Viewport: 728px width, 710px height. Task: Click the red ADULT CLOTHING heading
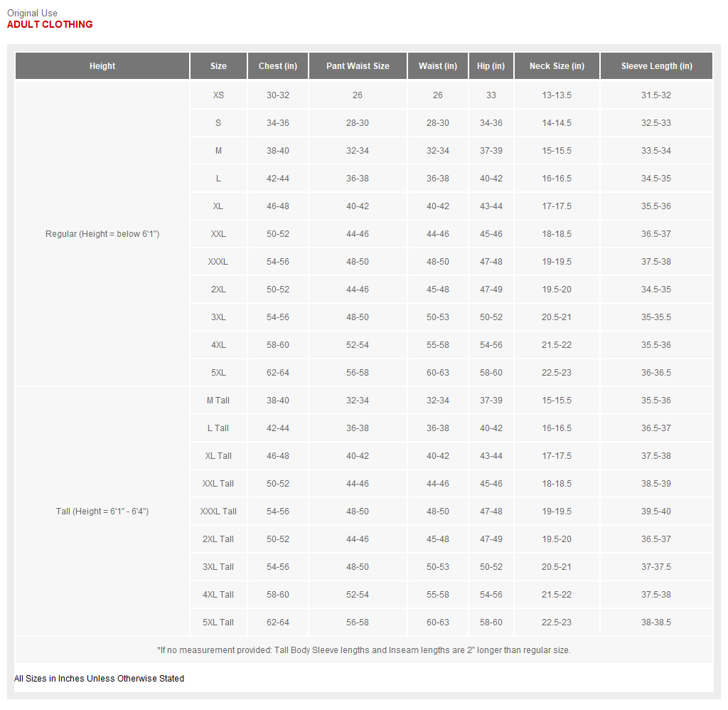coord(50,24)
